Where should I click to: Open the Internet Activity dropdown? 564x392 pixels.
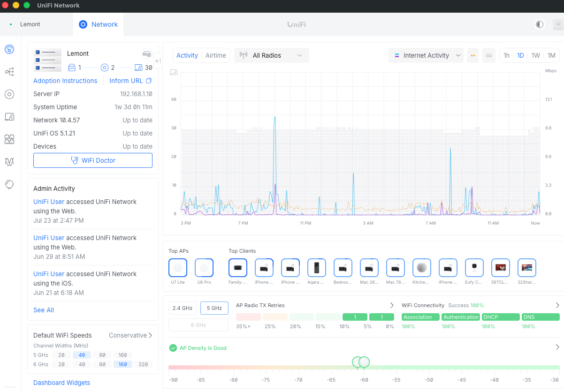pos(426,55)
